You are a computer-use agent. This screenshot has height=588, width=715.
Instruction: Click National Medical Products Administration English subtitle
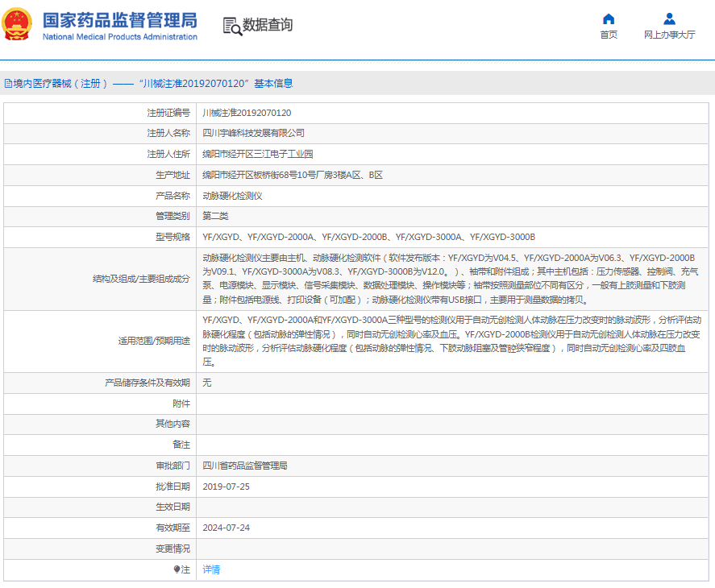point(119,37)
